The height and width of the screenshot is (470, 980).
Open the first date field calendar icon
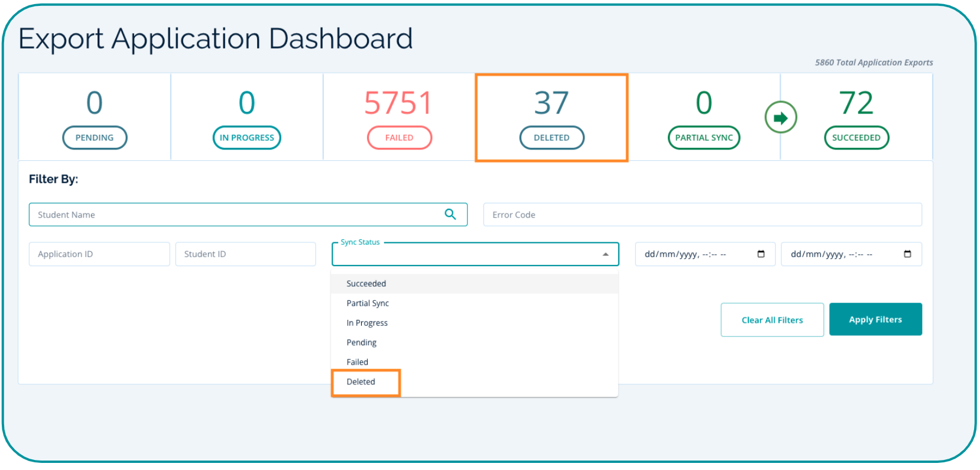761,254
